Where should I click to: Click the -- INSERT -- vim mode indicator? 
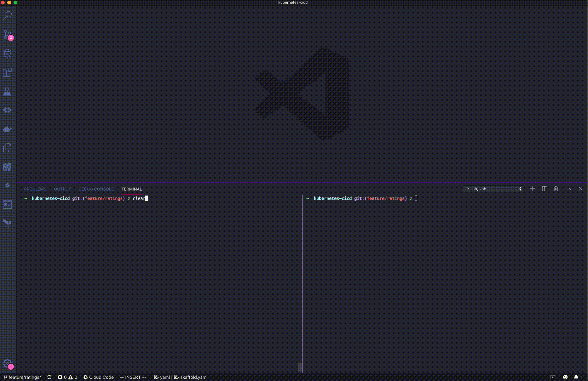[133, 377]
